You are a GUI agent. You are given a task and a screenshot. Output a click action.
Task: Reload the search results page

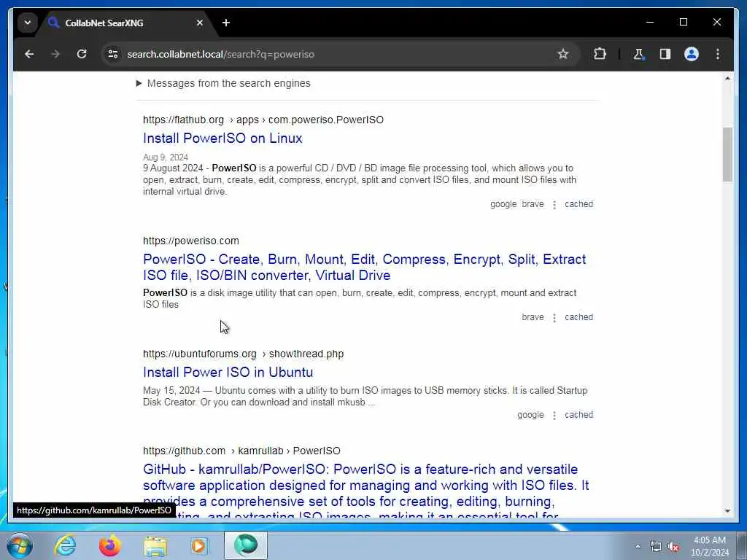(x=82, y=54)
